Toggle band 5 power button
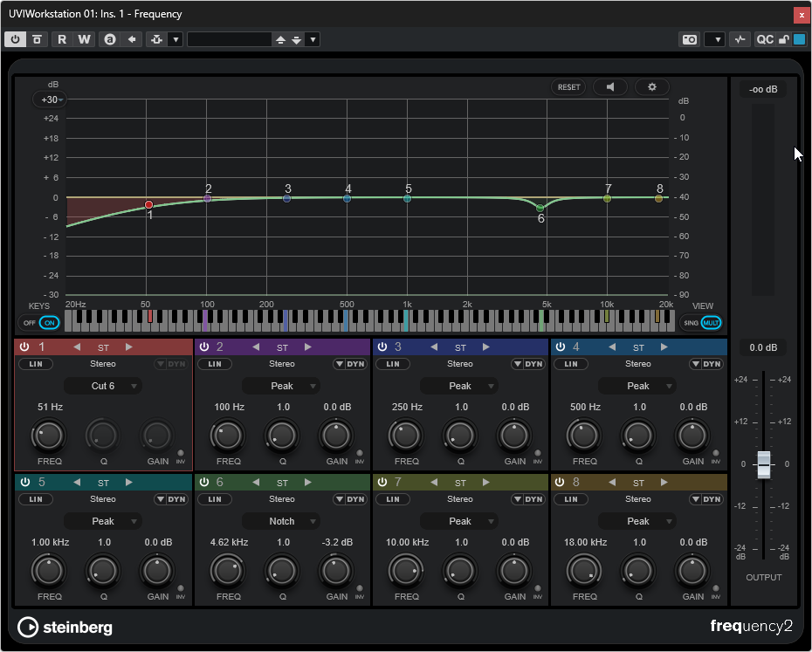812x652 pixels. coord(24,482)
